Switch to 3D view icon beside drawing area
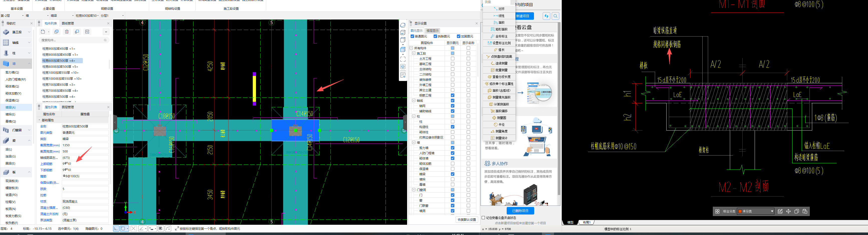The height and width of the screenshot is (235, 868). click(x=403, y=33)
